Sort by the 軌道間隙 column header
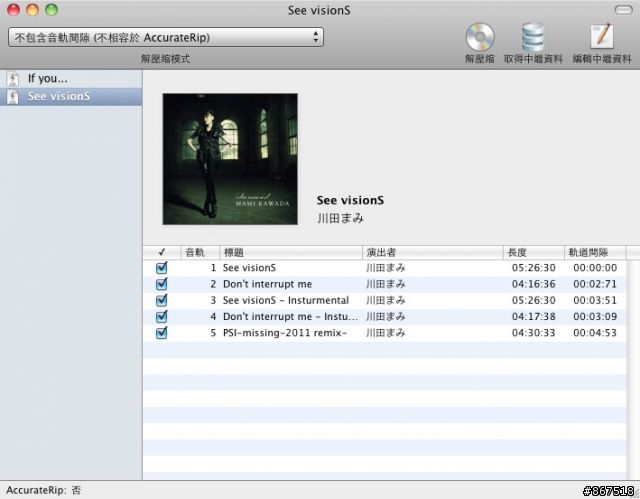 coord(594,253)
